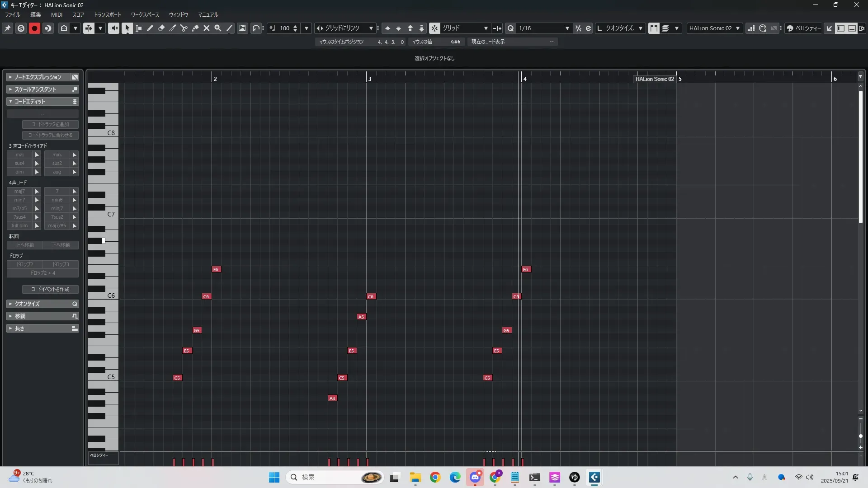This screenshot has height=488, width=868.
Task: Select the Draw pencil tool
Action: (x=150, y=28)
